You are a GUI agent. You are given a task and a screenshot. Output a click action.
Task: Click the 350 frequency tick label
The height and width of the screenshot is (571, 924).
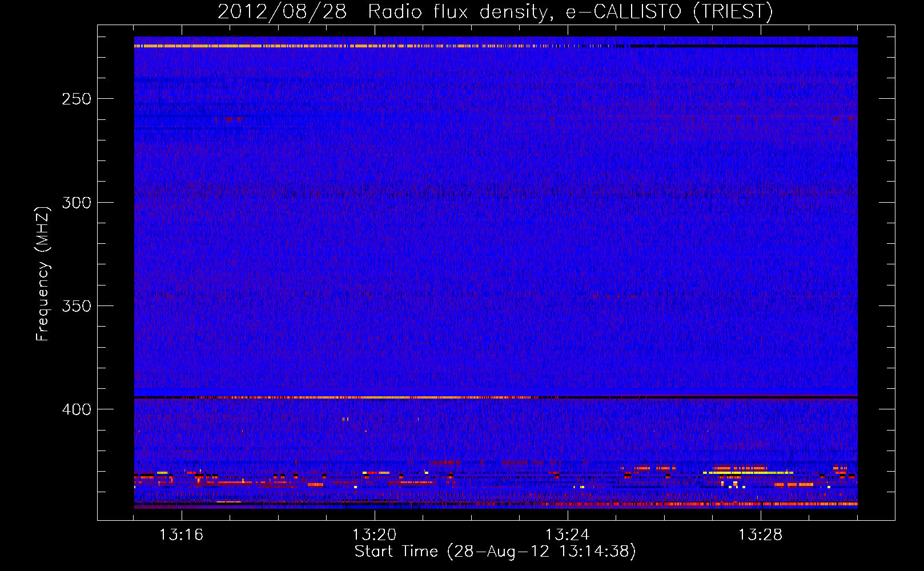77,306
